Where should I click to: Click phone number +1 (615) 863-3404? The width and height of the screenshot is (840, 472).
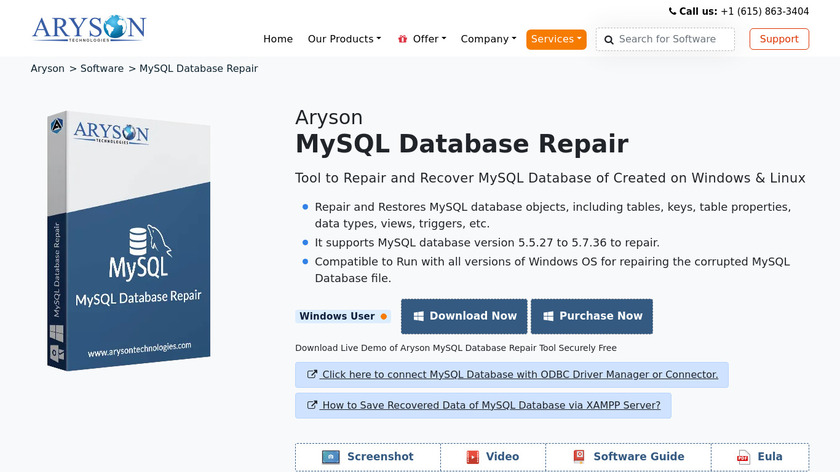764,11
